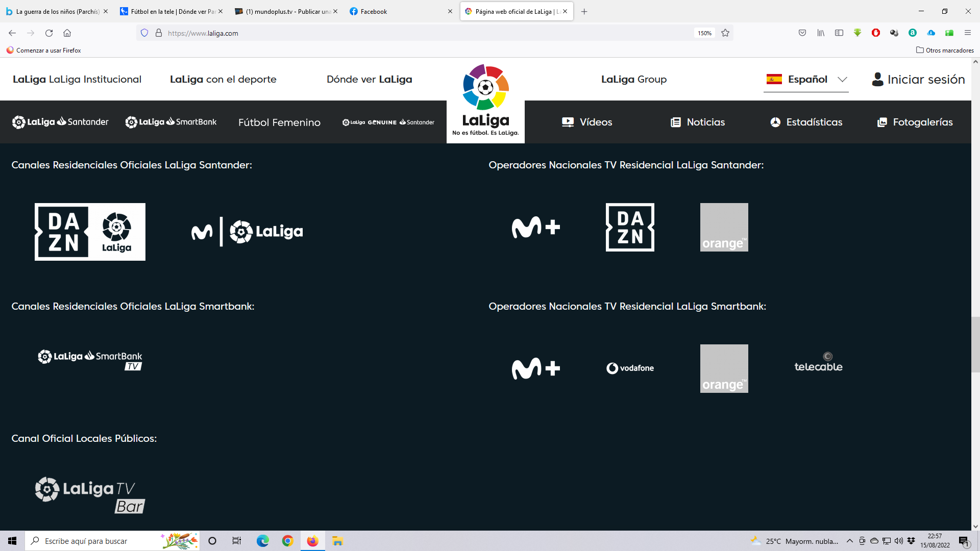Open Microsoft Edge from the taskbar

coord(263,541)
